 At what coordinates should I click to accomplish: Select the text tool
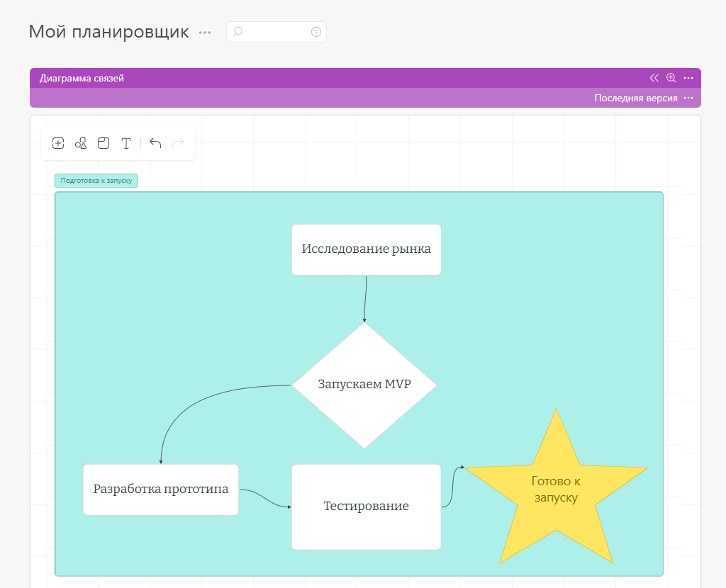click(x=126, y=143)
